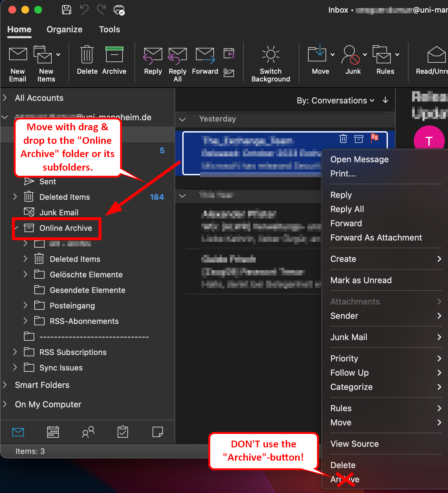
Task: Click the Redo arrow in the title bar
Action: (101, 10)
